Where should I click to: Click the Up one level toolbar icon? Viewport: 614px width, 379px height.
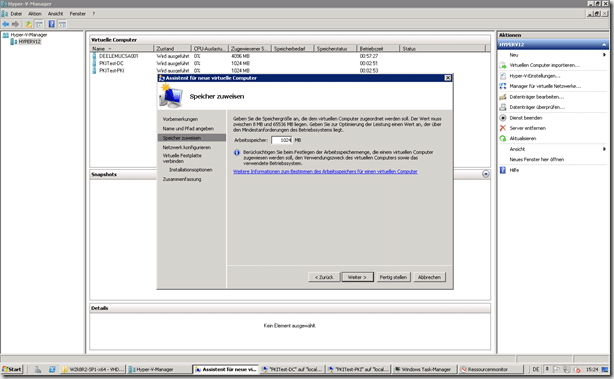29,24
